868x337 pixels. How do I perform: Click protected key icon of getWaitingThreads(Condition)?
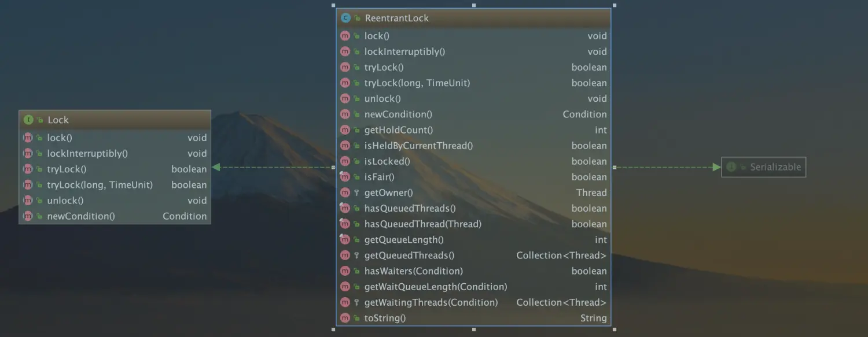[357, 302]
